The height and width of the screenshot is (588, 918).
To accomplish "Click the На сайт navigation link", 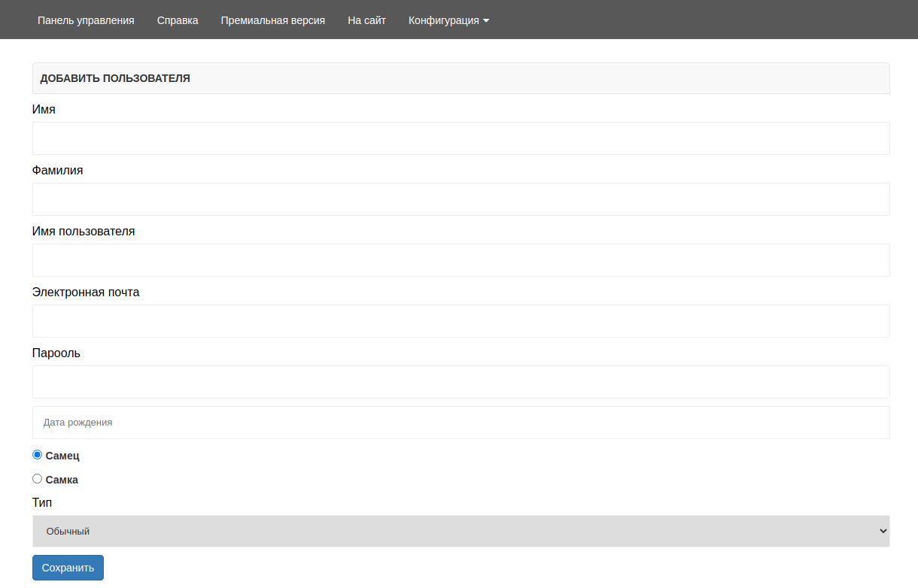I will [x=366, y=20].
